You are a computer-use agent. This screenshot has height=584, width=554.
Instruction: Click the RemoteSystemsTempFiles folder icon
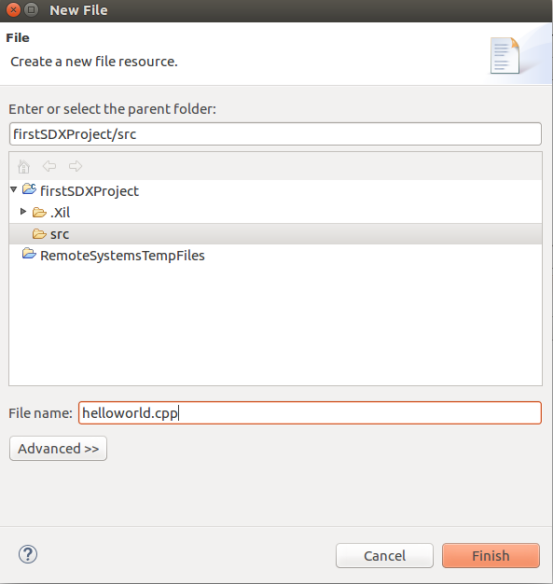point(29,254)
